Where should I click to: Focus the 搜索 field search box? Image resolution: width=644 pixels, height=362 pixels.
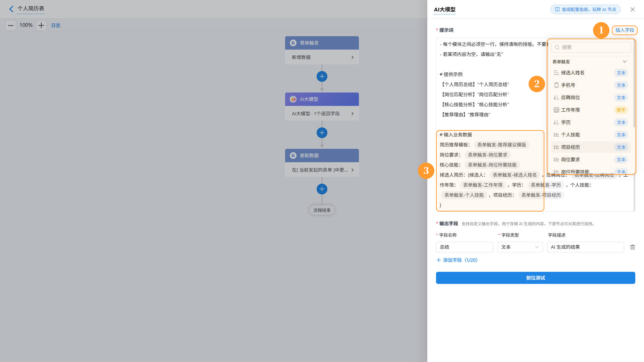point(591,47)
